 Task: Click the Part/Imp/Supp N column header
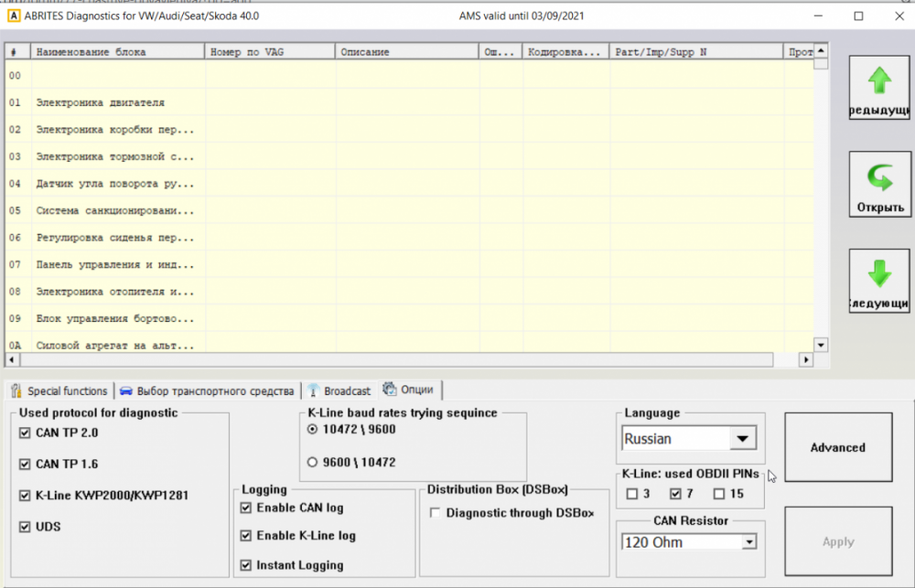coord(696,52)
